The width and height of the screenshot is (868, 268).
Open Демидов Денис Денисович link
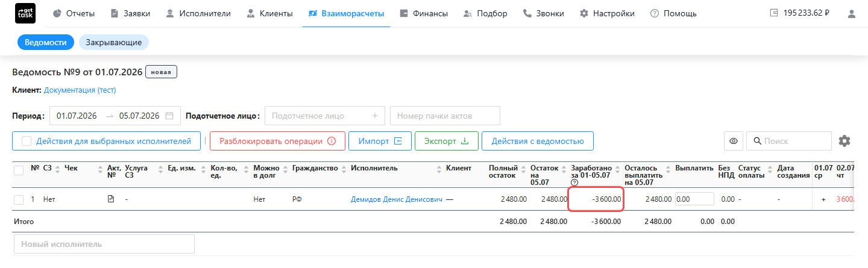pos(397,199)
